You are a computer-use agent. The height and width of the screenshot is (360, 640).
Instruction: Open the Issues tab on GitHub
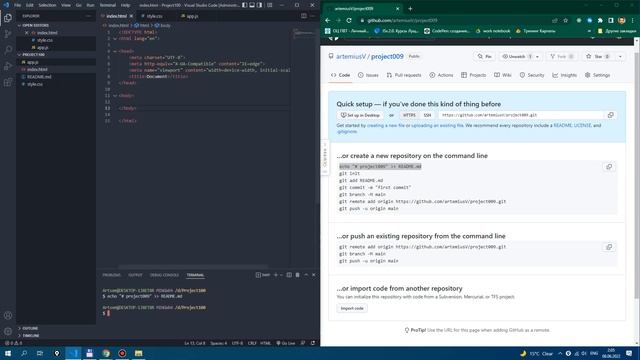point(368,75)
